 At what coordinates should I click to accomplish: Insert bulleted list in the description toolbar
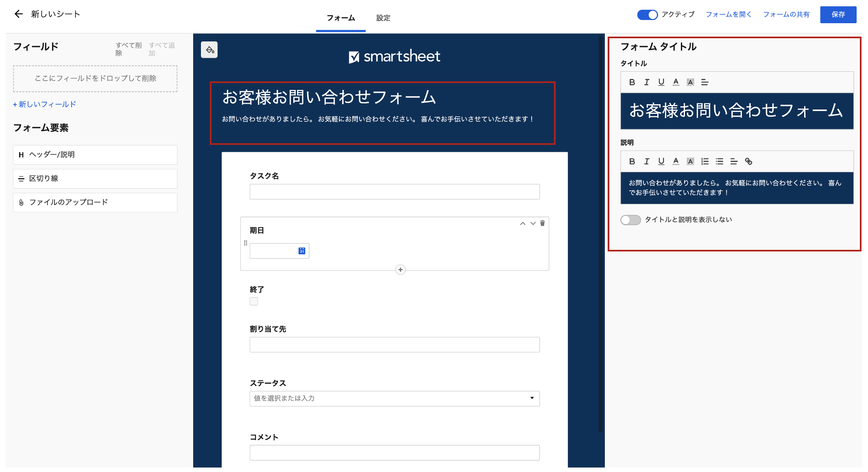tap(720, 162)
